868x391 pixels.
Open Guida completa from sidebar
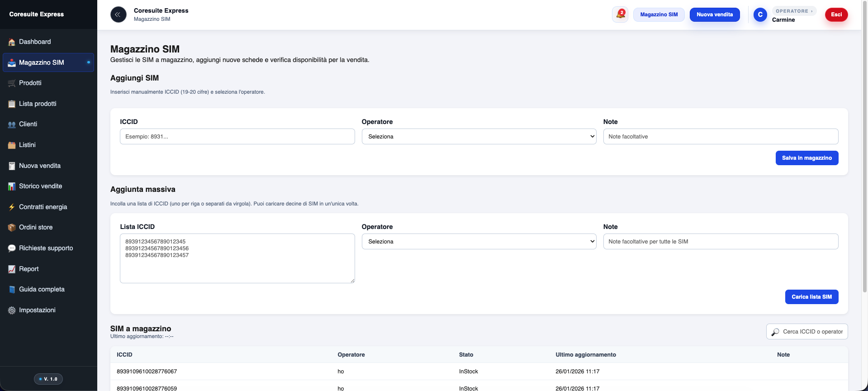click(42, 289)
